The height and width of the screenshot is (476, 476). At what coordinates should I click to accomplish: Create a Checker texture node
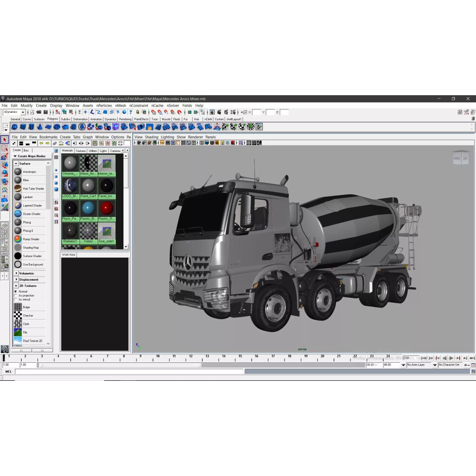point(30,316)
